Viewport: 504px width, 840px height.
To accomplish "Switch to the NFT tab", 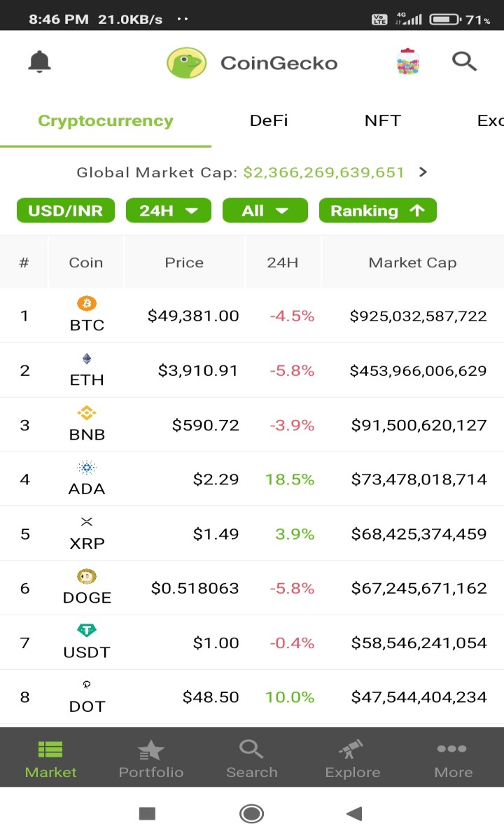I will (383, 120).
